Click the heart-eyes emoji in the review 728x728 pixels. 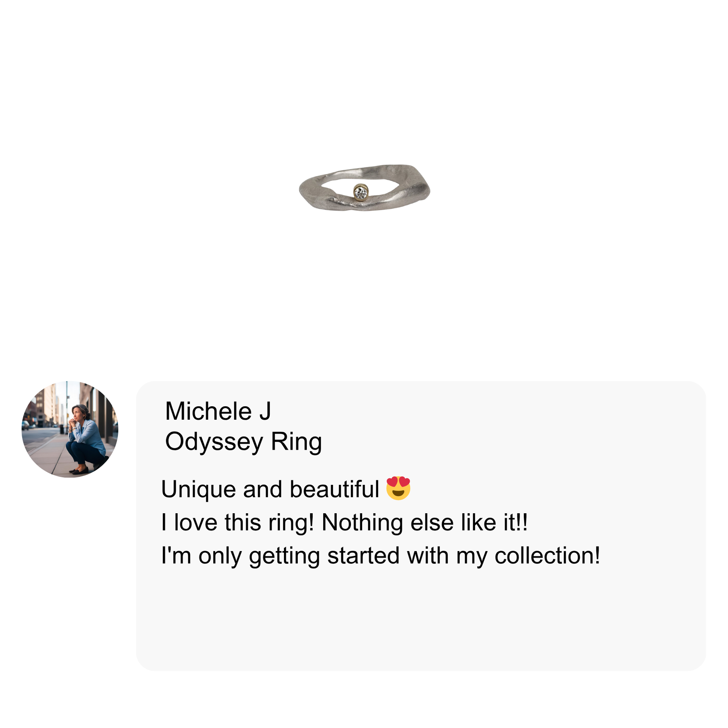pyautogui.click(x=398, y=488)
